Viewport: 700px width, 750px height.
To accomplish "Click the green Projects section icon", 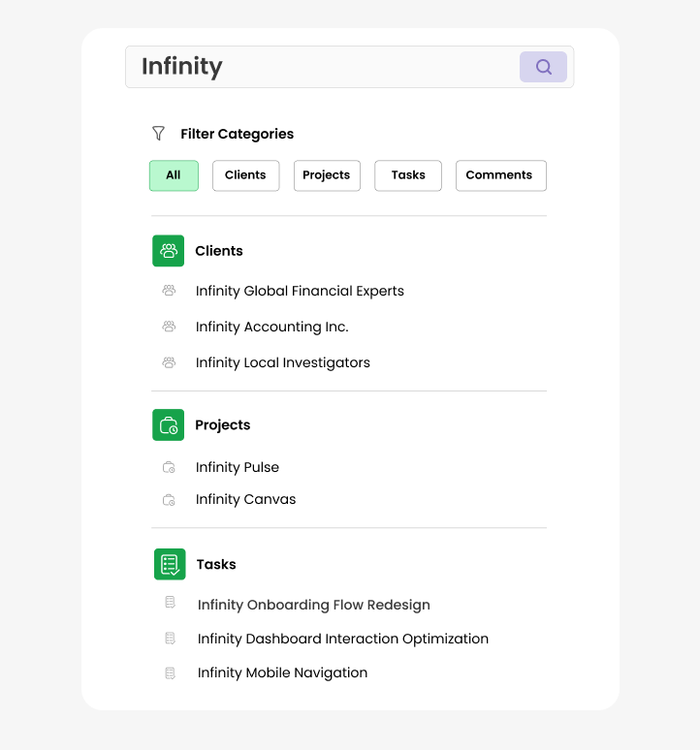I will coord(168,425).
